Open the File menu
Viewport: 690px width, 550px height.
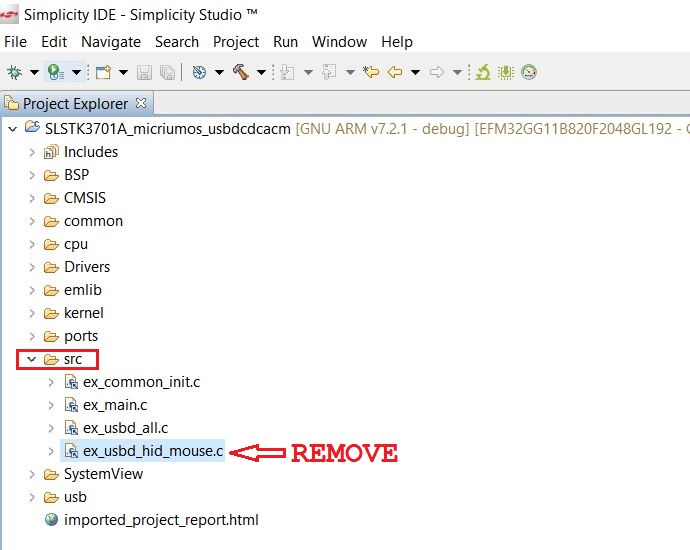(x=15, y=42)
